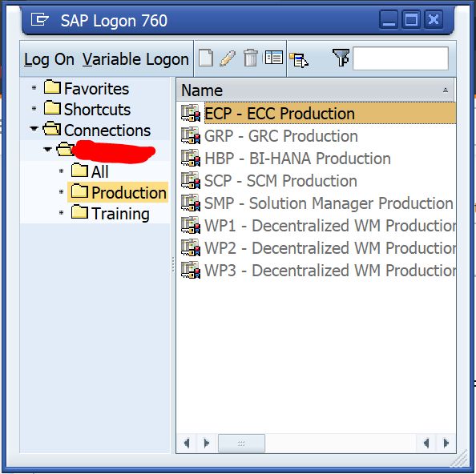476x474 pixels.
Task: Select WP3 - Decentralized WM Production entry
Action: click(x=330, y=271)
